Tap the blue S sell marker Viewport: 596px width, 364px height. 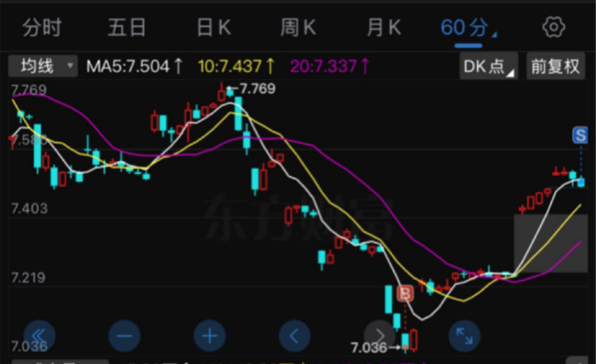[580, 136]
